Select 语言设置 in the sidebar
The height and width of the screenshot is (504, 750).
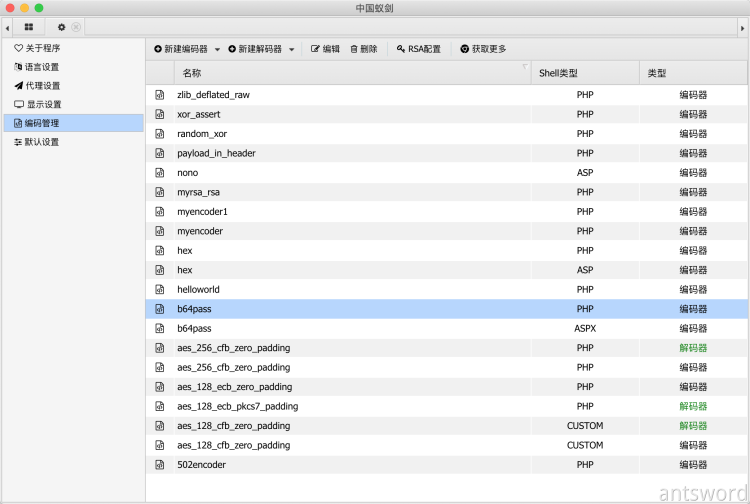click(x=37, y=67)
